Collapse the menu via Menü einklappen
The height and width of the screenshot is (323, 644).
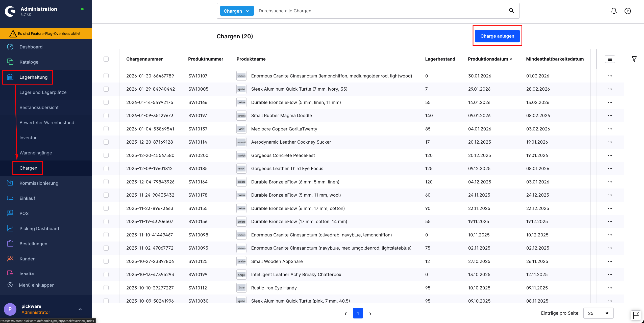37,285
